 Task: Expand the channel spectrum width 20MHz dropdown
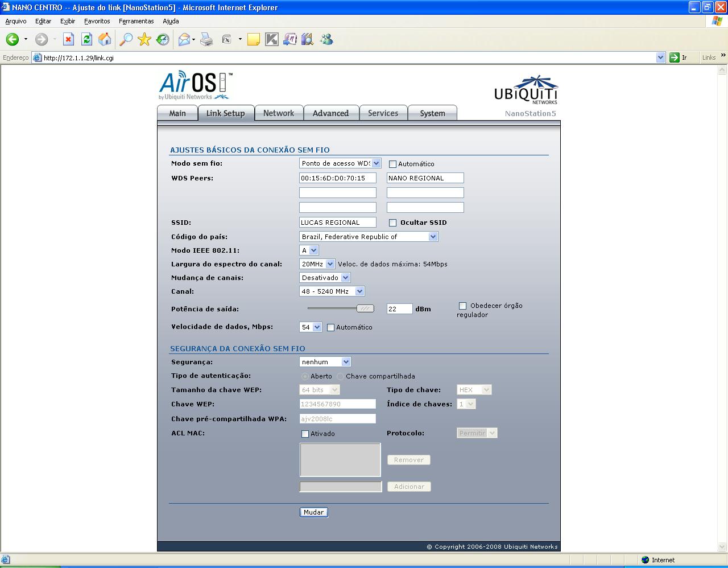point(317,264)
